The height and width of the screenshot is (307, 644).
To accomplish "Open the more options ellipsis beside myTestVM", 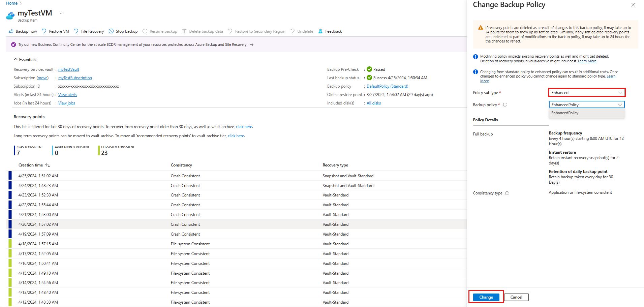I will 62,13.
